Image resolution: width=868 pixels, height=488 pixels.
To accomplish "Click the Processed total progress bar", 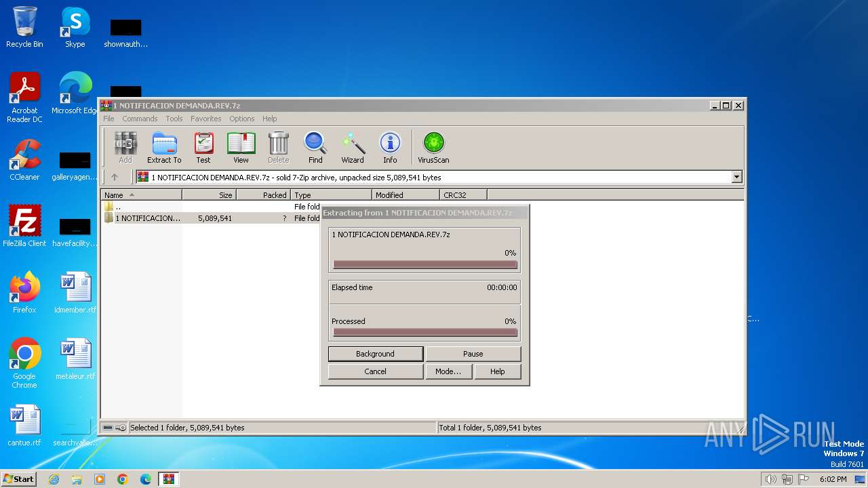I will coord(425,333).
